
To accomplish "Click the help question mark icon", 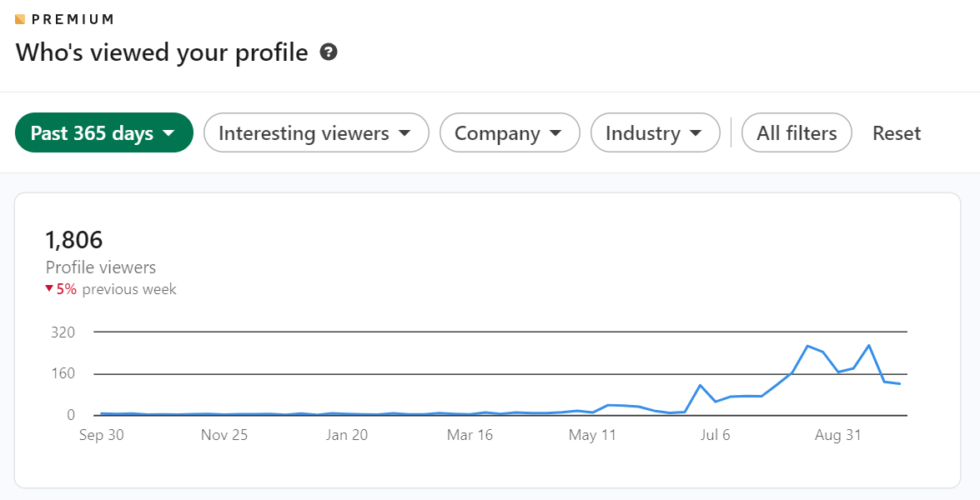I will pyautogui.click(x=329, y=52).
